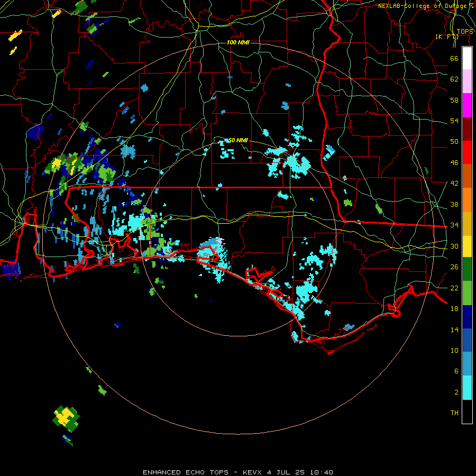Click legend value "6"

click(456, 371)
